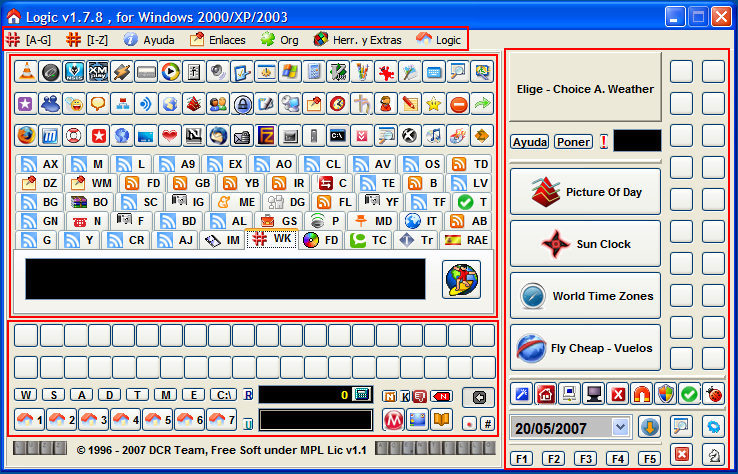Open the XMPlay icon
The image size is (738, 474).
pos(98,72)
